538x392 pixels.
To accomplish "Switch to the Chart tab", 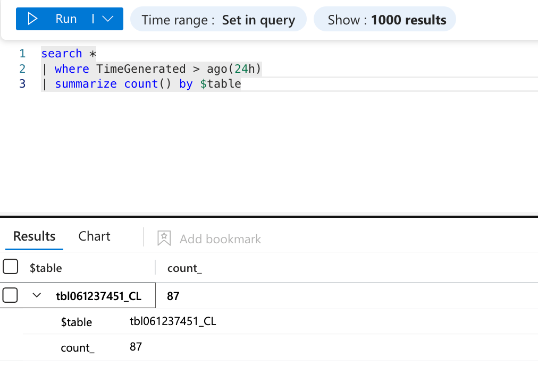I will pyautogui.click(x=94, y=236).
